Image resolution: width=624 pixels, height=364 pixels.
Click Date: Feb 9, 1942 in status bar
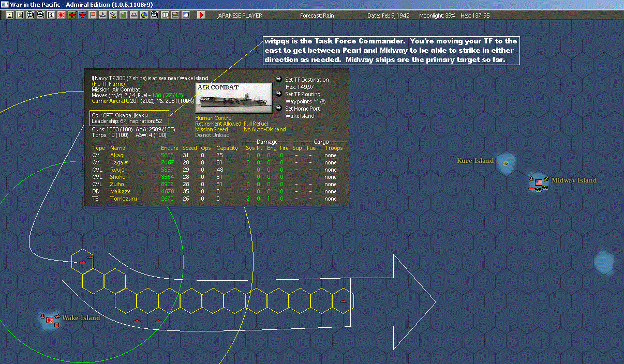[388, 16]
